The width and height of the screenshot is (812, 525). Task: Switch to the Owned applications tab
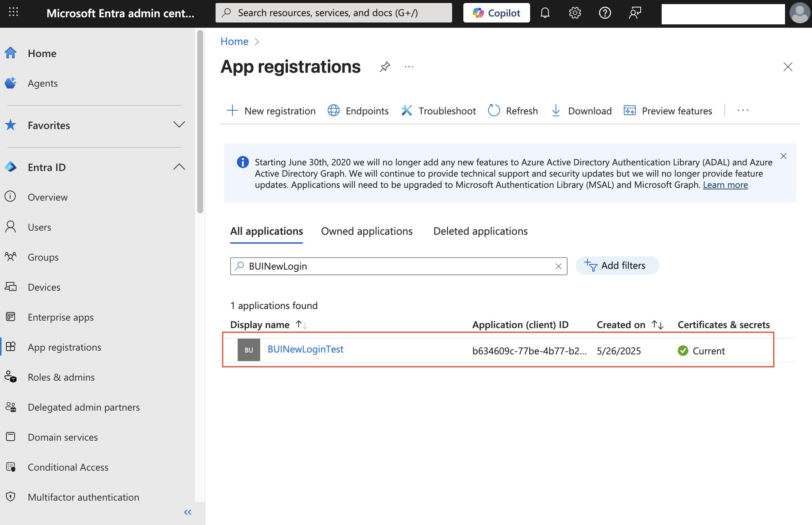pyautogui.click(x=366, y=231)
